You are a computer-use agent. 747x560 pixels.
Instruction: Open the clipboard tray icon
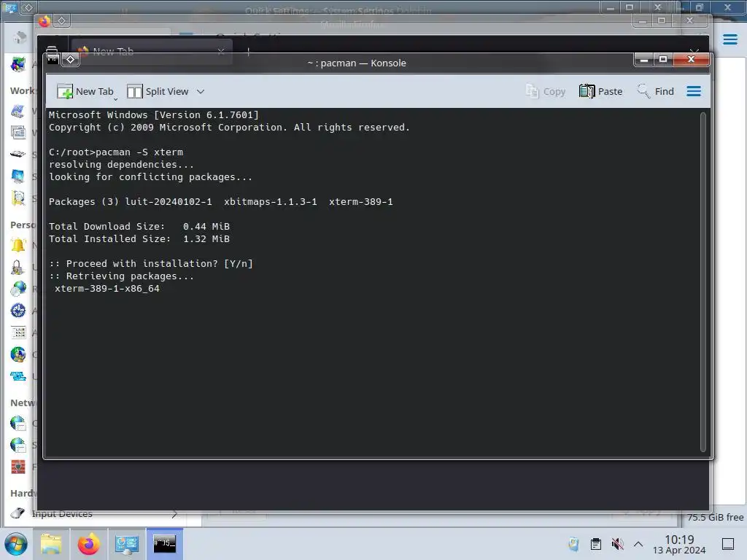pyautogui.click(x=595, y=544)
